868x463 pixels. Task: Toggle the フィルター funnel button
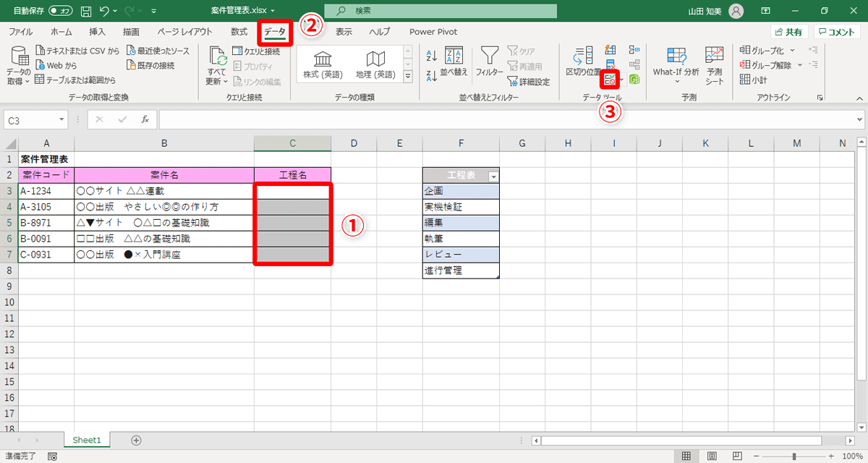[490, 61]
